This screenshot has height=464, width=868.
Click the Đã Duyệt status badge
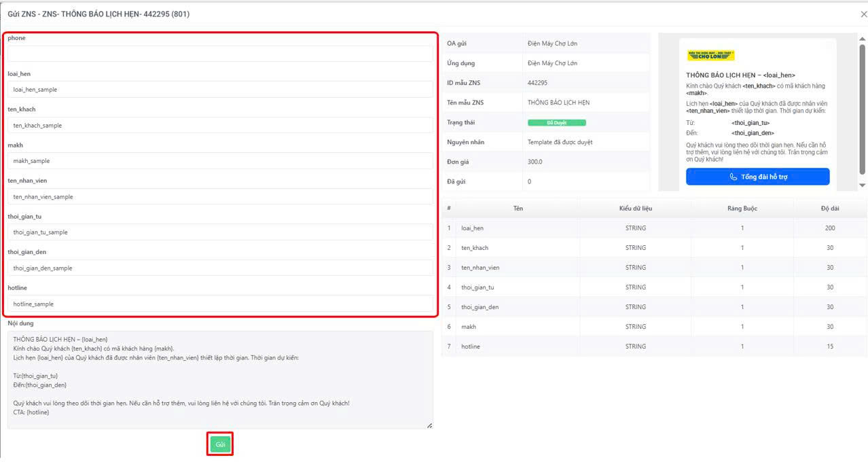[x=556, y=123]
